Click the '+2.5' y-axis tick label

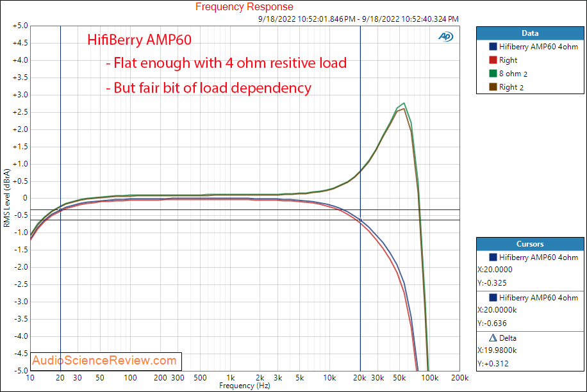point(21,112)
